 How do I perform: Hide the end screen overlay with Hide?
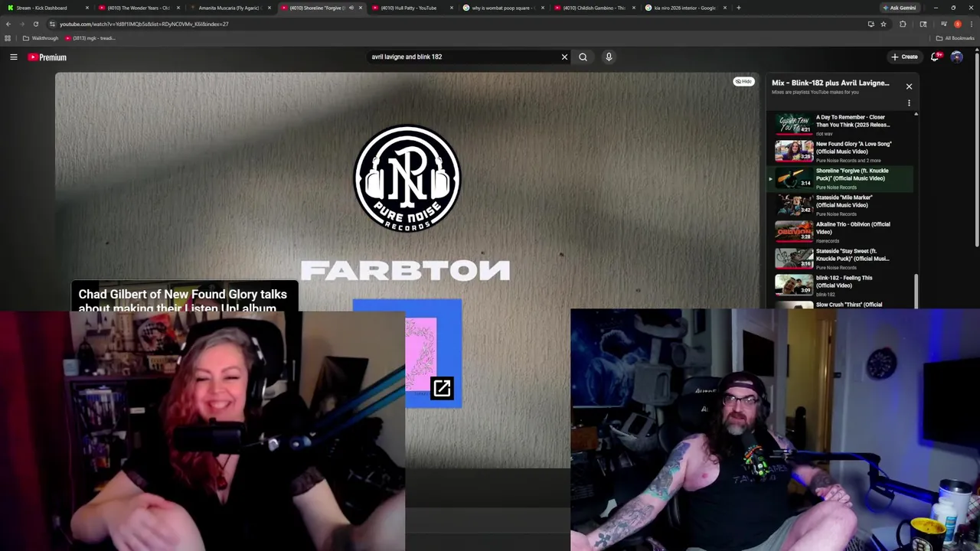[743, 81]
